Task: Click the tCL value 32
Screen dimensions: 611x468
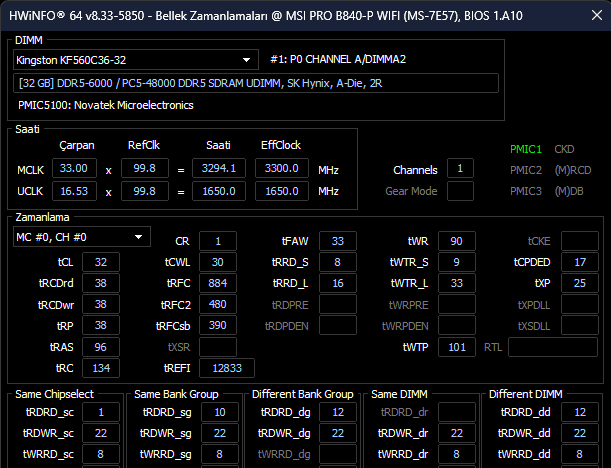Action: pos(101,262)
